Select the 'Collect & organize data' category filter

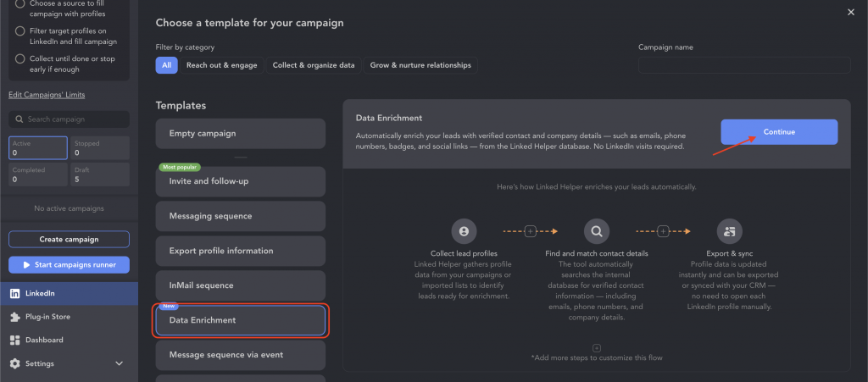tap(314, 65)
